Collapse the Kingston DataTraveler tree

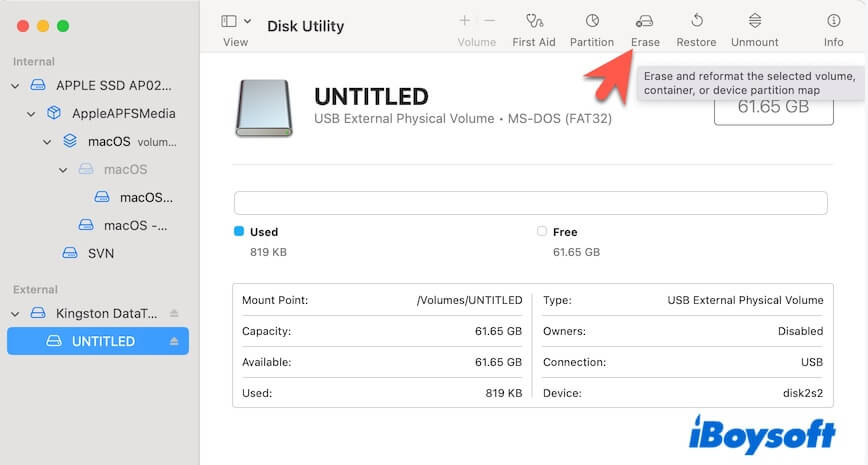[15, 313]
